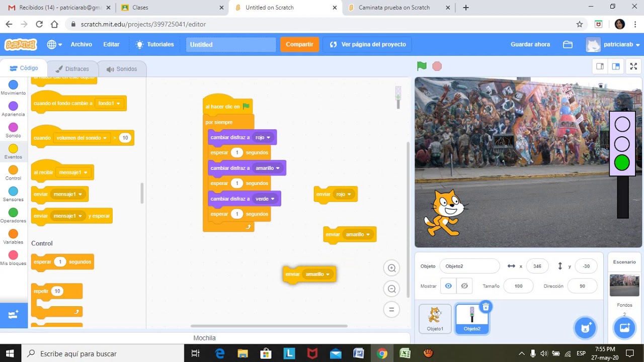Screen dimensions: 644x362
Task: Show the sprite with the eye icon
Action: (x=448, y=286)
